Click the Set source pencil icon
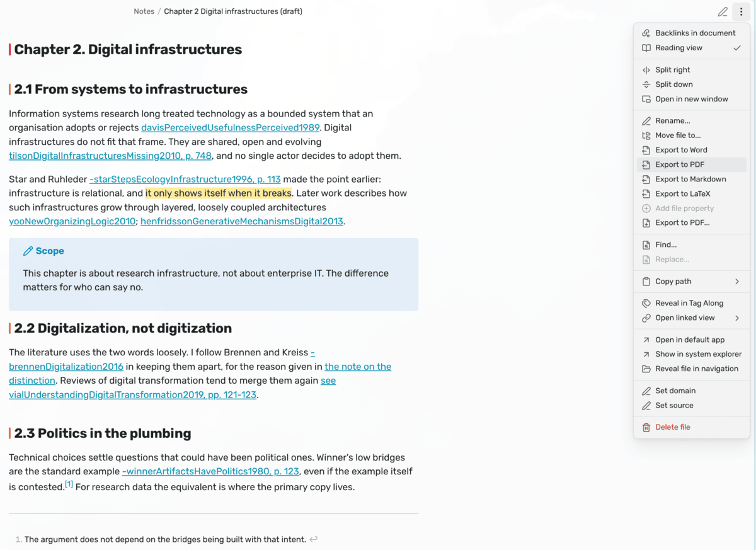Image resolution: width=756 pixels, height=550 pixels. click(x=646, y=406)
